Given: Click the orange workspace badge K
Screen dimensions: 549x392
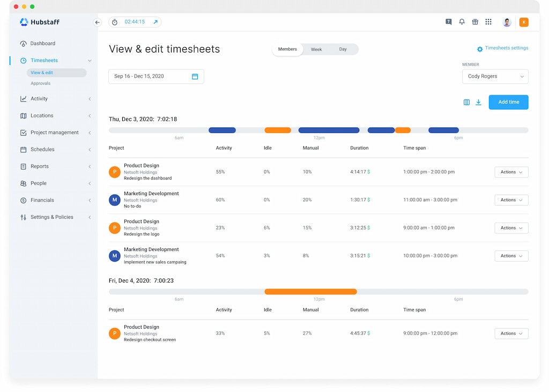Looking at the screenshot, I should pos(524,22).
